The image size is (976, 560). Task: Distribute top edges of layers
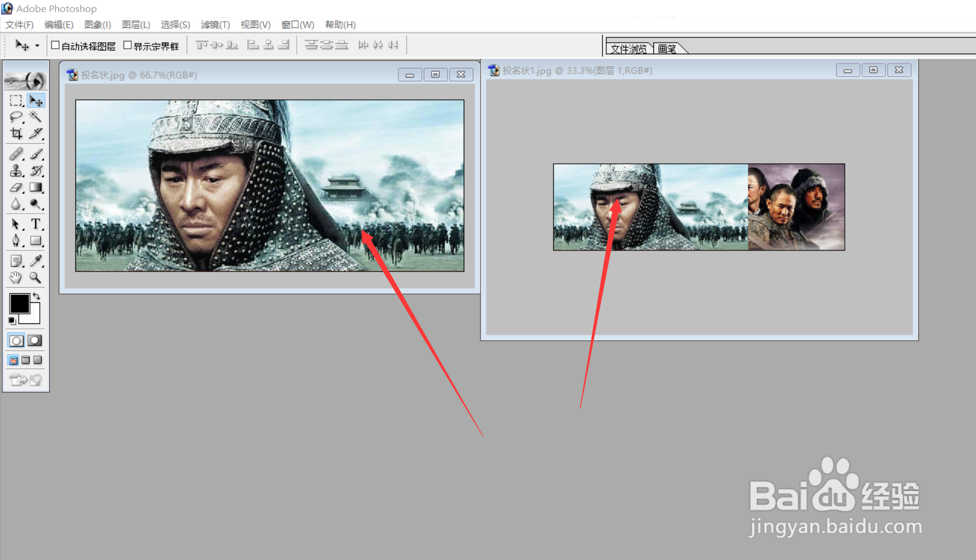pos(311,45)
